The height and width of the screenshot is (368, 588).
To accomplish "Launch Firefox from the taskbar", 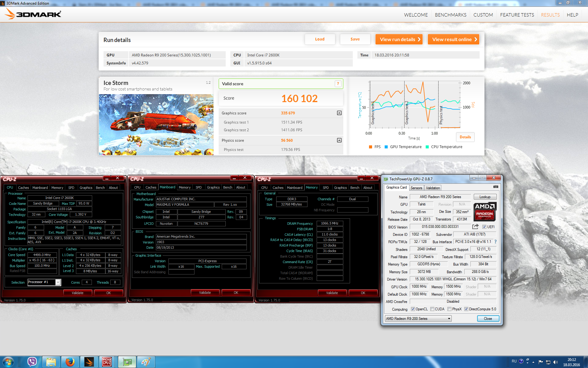I will pyautogui.click(x=70, y=362).
